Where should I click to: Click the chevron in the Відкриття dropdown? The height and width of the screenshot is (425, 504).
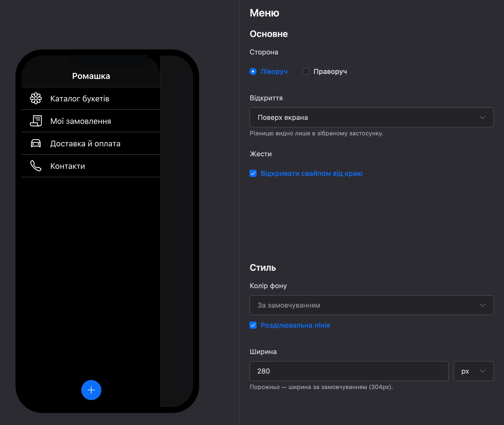coord(483,117)
